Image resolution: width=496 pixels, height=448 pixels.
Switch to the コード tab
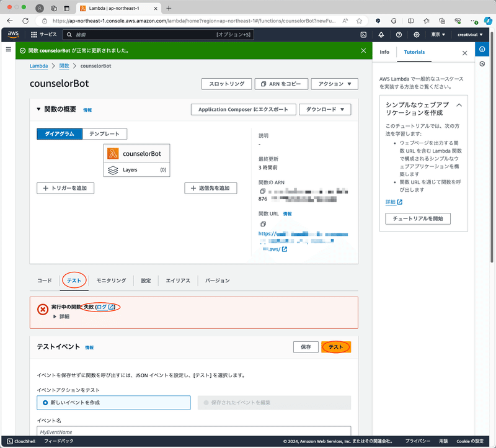point(45,280)
